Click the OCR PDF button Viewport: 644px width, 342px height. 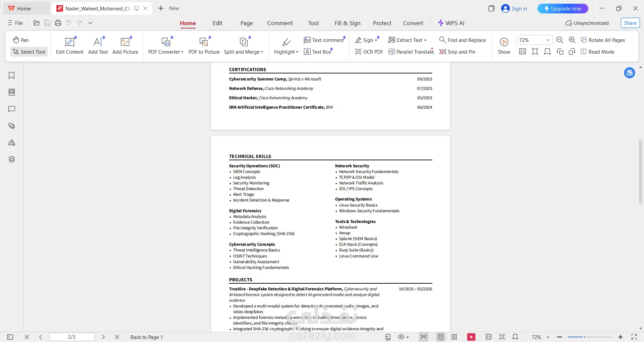click(x=369, y=52)
